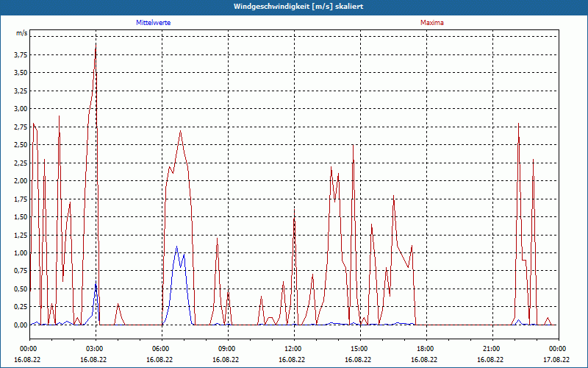
Task: Select the 2,25 y-axis value
Action: coord(21,163)
